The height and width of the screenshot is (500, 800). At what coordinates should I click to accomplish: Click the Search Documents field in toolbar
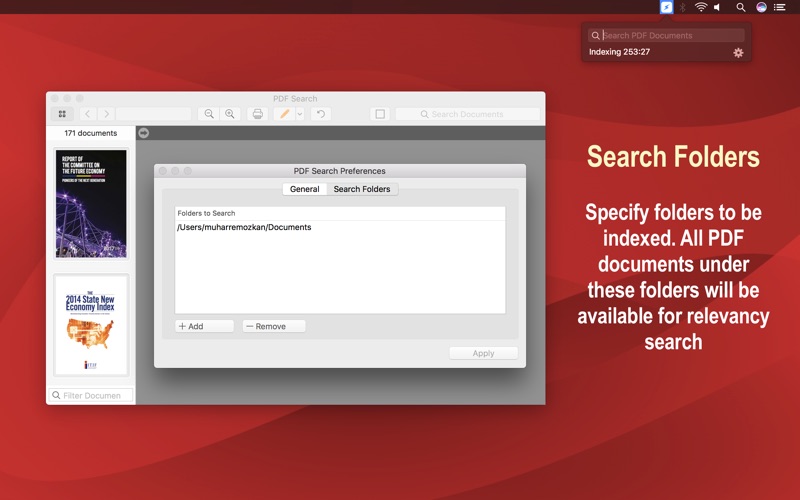click(467, 114)
